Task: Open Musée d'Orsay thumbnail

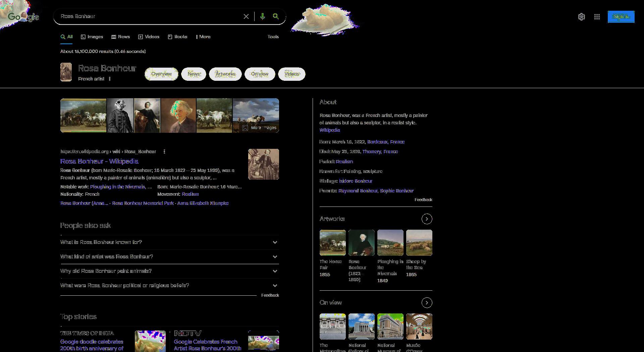Action: click(x=419, y=327)
